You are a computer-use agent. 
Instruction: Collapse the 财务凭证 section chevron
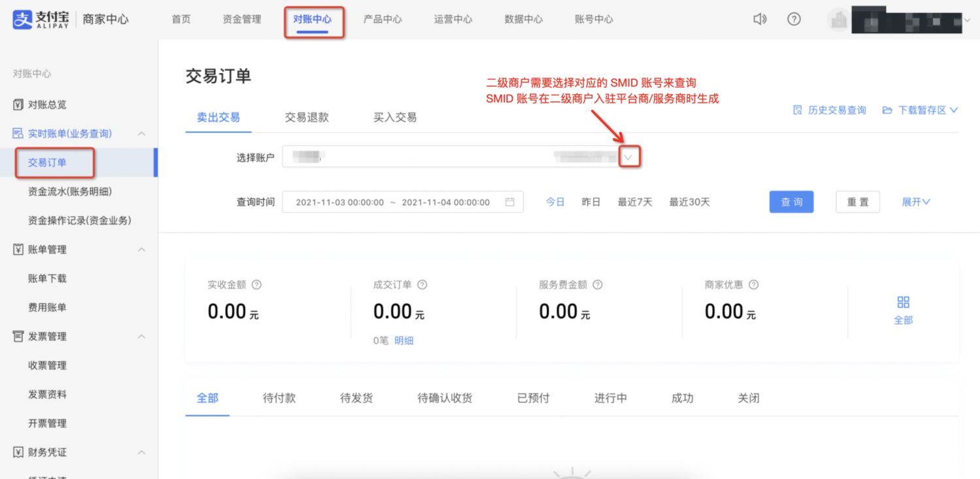click(x=141, y=452)
